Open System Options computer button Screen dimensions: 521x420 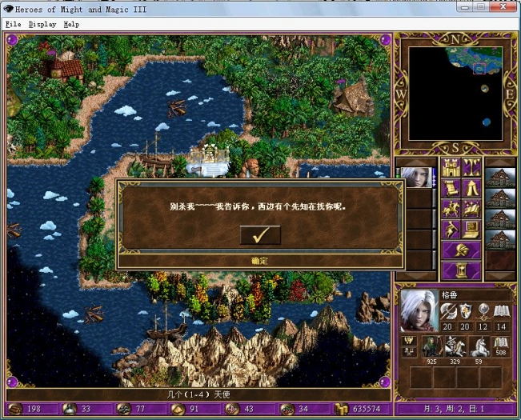click(x=471, y=230)
